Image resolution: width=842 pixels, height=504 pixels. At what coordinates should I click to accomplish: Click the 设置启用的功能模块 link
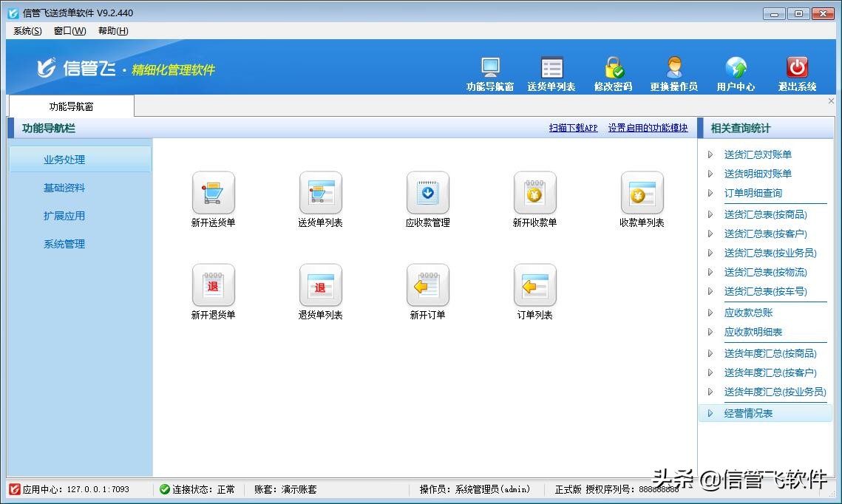(x=648, y=128)
